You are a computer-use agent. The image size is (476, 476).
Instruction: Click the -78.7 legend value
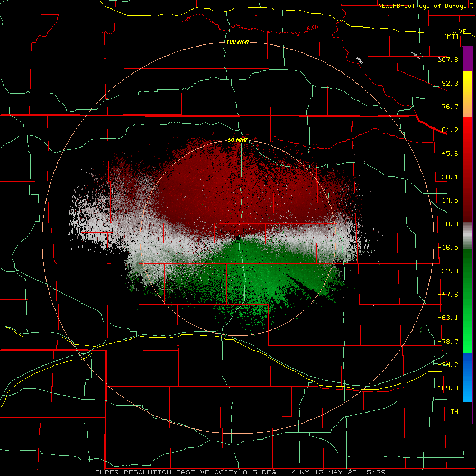pyautogui.click(x=448, y=342)
